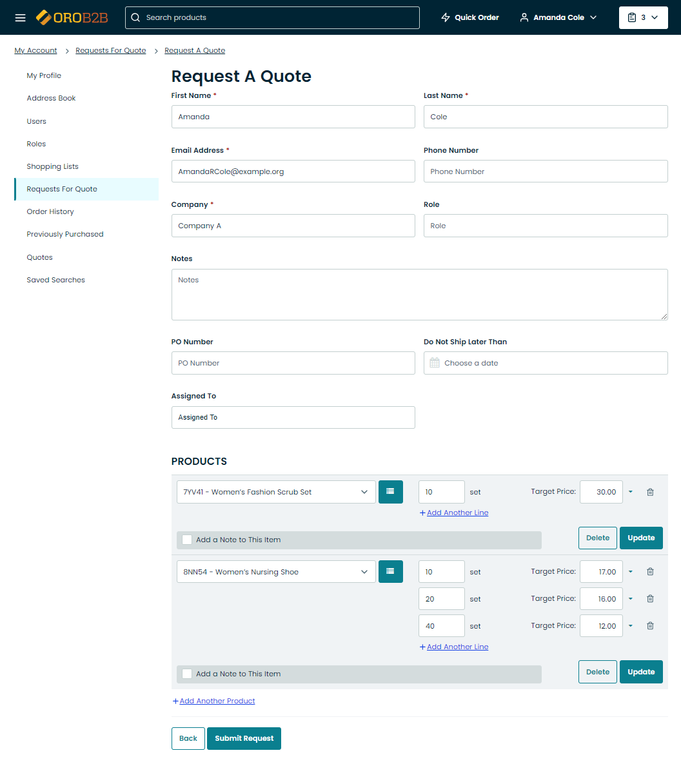Go to Order History in sidebar
681x784 pixels.
point(50,211)
